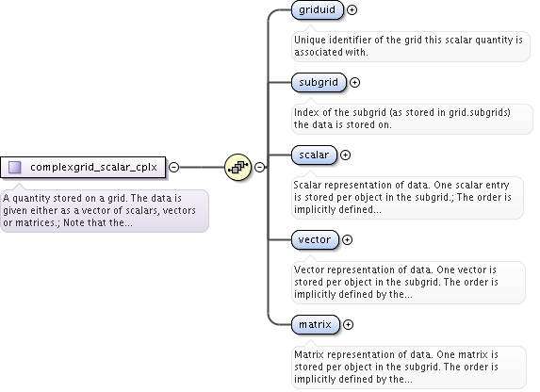The height and width of the screenshot is (392, 540).
Task: Click the purple square type icon
Action: point(15,167)
